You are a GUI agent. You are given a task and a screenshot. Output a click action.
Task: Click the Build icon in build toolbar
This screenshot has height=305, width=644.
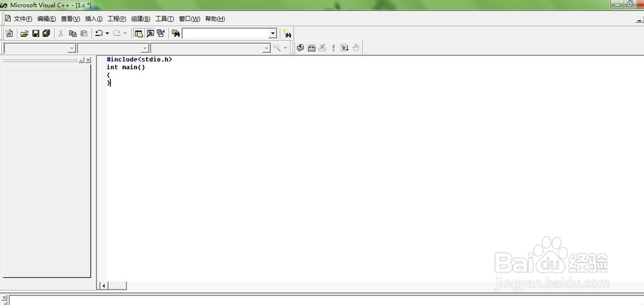(x=311, y=48)
